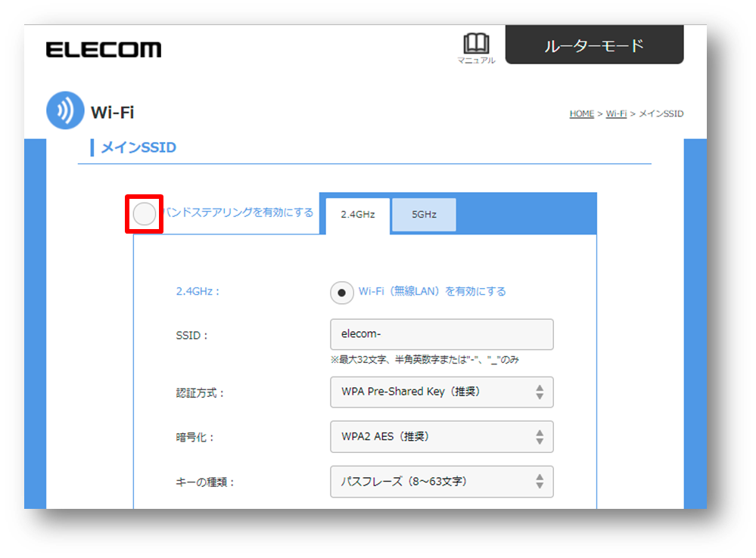Click the '暗号化 :' label

(x=194, y=438)
